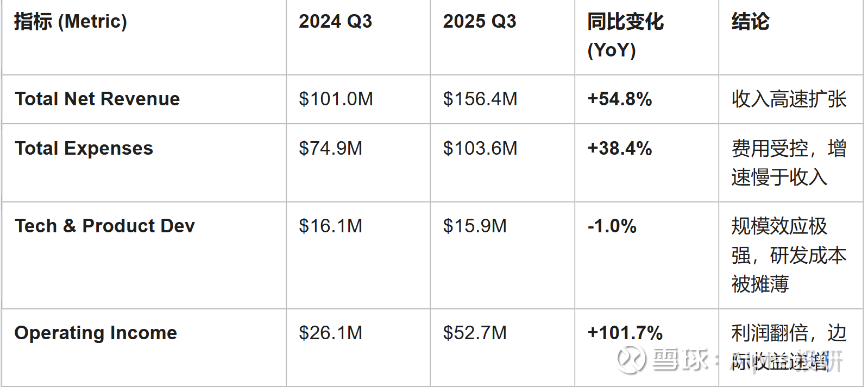Viewport: 868px width, 387px height.
Task: Select the $52.7M operating income cell
Action: click(474, 333)
